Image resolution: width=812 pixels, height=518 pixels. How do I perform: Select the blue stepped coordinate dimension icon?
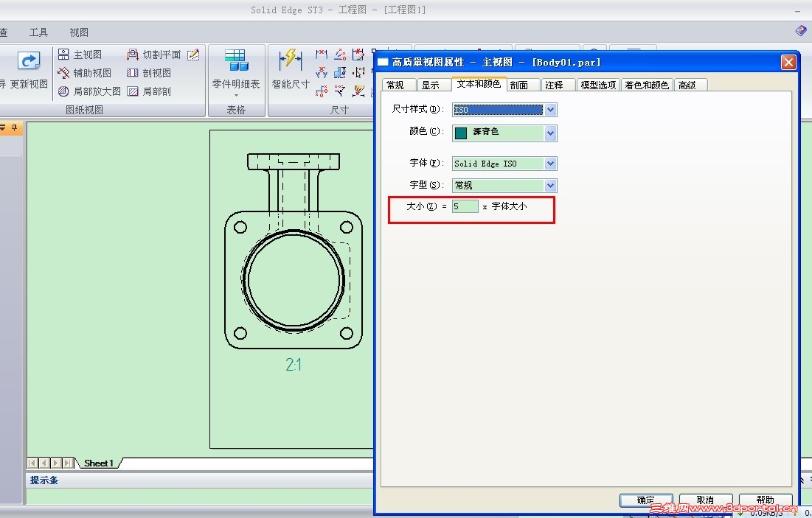(340, 72)
